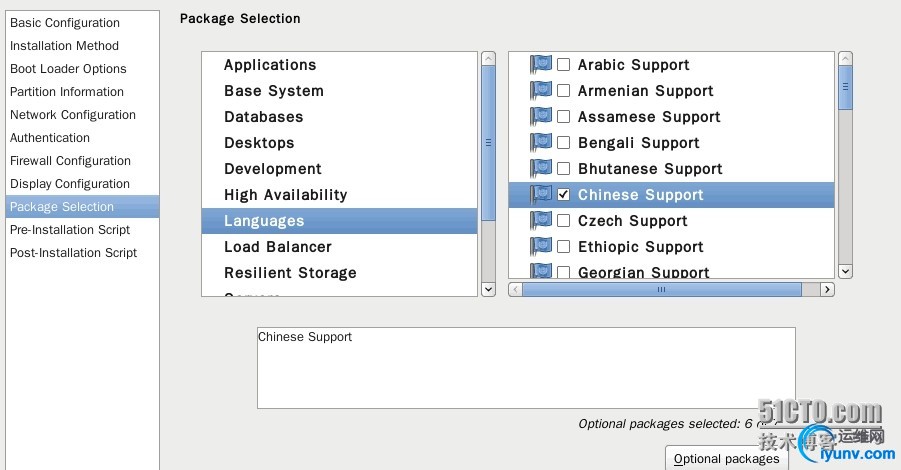901x470 pixels.
Task: Click the flag icon beside Bhutanese Support
Action: (x=541, y=169)
